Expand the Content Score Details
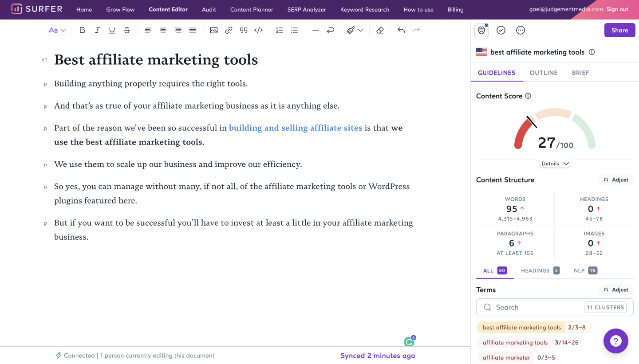The width and height of the screenshot is (639, 364). pos(555,164)
